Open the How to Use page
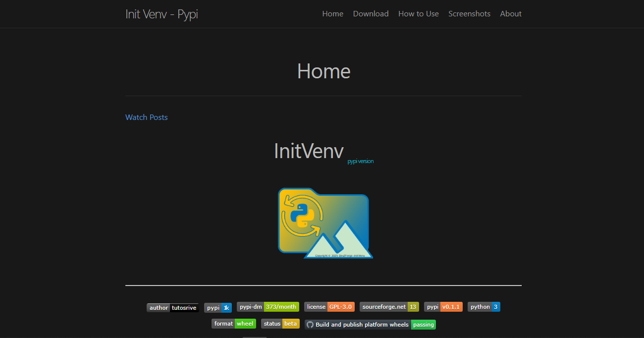Image resolution: width=644 pixels, height=338 pixels. [x=419, y=14]
